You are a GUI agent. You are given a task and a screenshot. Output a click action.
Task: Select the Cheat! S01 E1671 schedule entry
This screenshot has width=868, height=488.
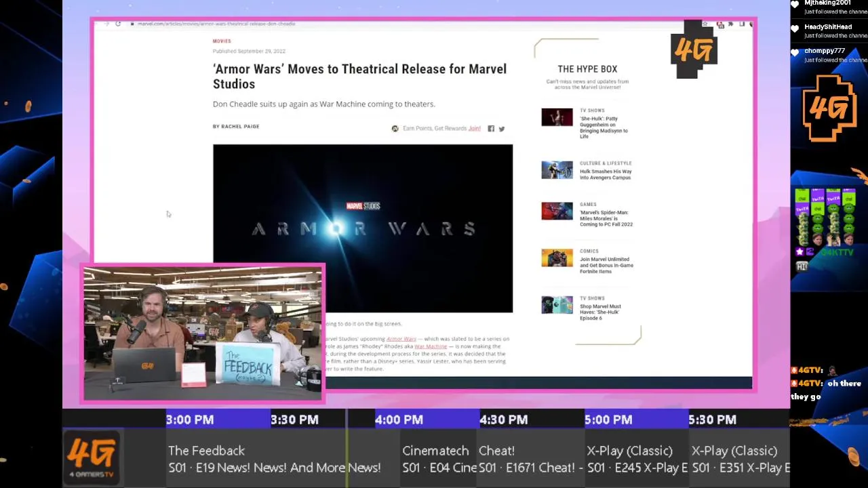(531, 459)
